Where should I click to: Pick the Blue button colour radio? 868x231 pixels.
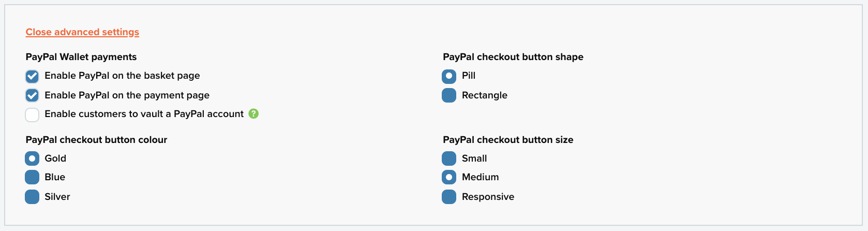pos(32,177)
